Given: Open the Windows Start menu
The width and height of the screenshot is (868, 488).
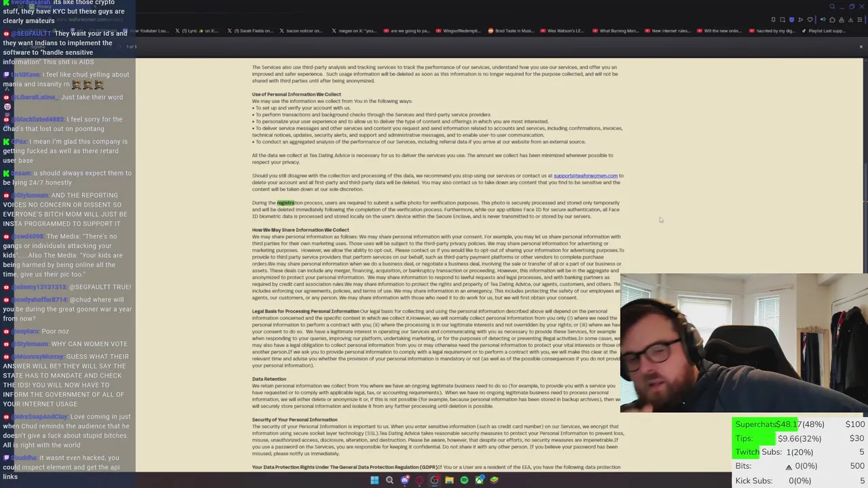Looking at the screenshot, I should [374, 480].
